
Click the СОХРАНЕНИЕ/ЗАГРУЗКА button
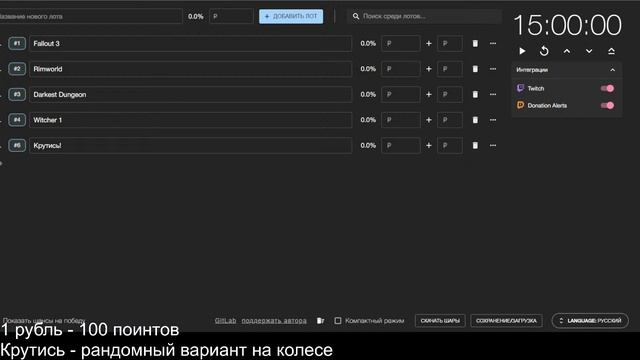[x=506, y=320]
